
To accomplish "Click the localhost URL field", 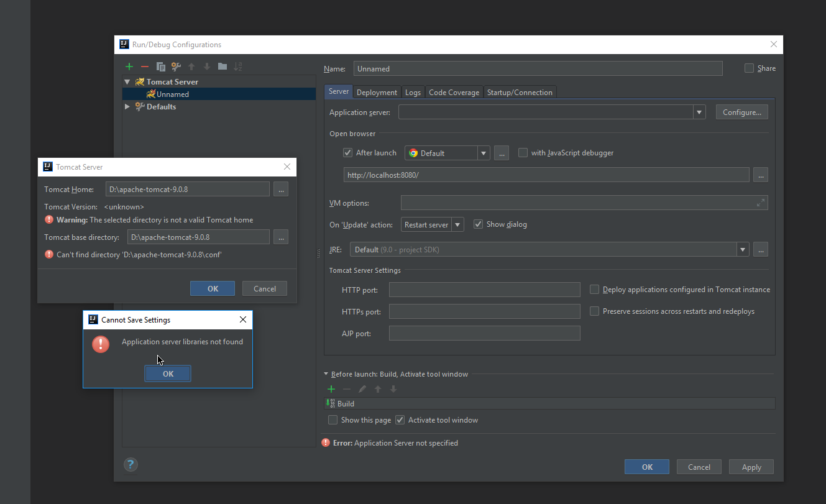I will click(546, 175).
